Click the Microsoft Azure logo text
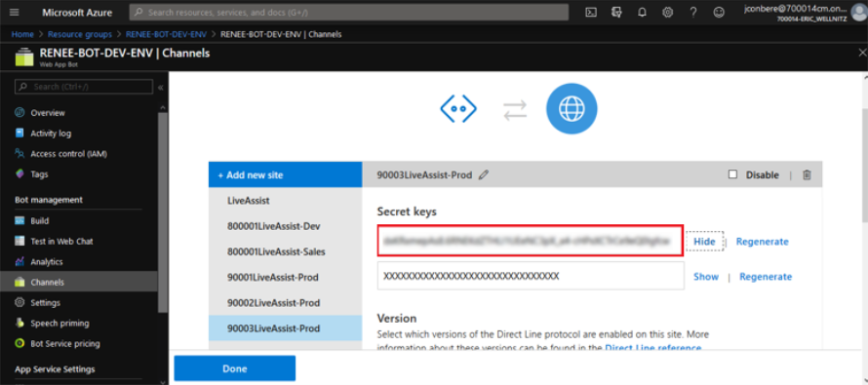The width and height of the screenshot is (868, 385). [x=76, y=12]
